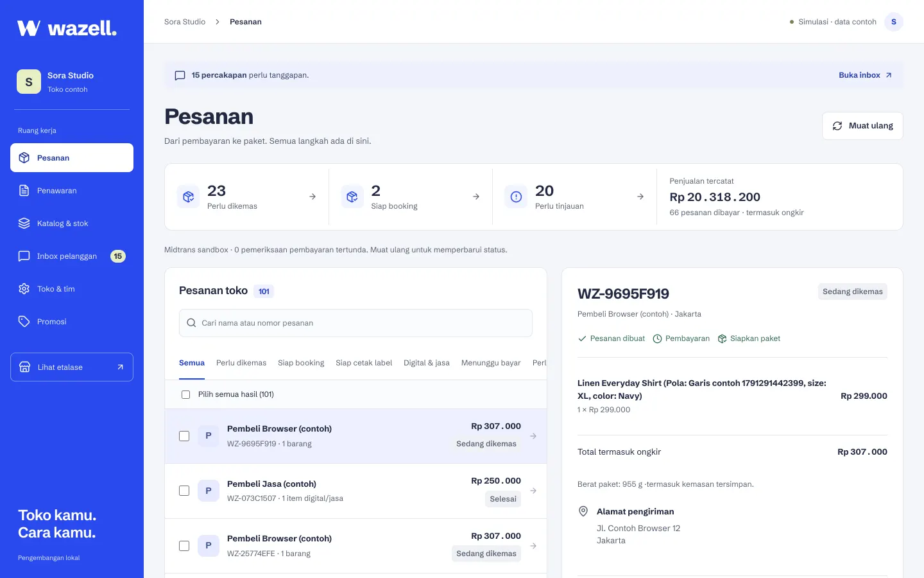Open Pesanan box icon in sidebar
This screenshot has width=924, height=578.
tap(24, 158)
